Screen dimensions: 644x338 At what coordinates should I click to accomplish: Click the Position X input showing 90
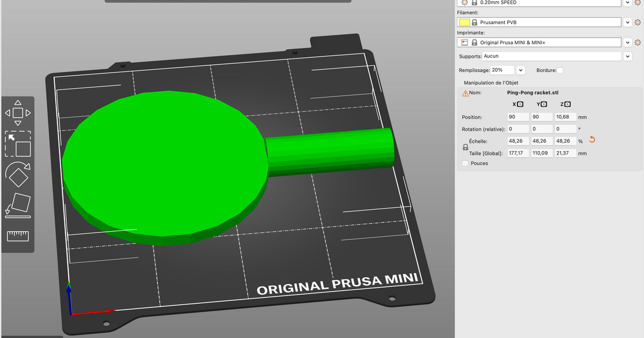coord(517,116)
